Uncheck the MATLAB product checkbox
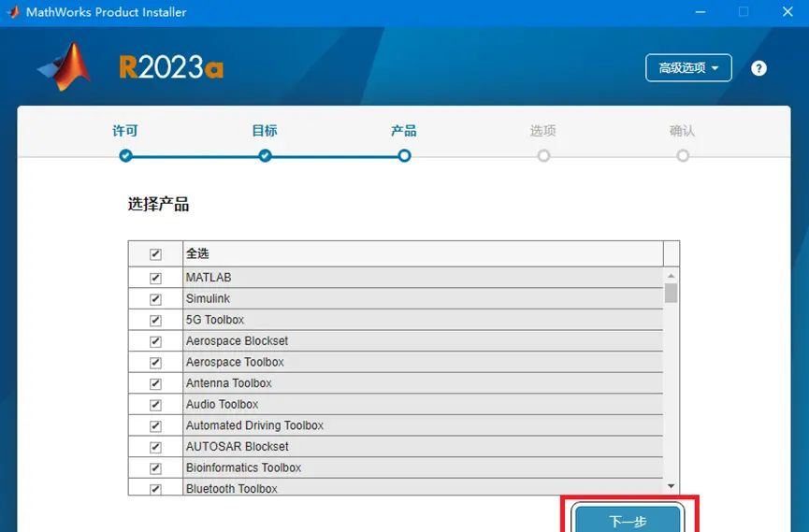809x532 pixels. [x=155, y=278]
